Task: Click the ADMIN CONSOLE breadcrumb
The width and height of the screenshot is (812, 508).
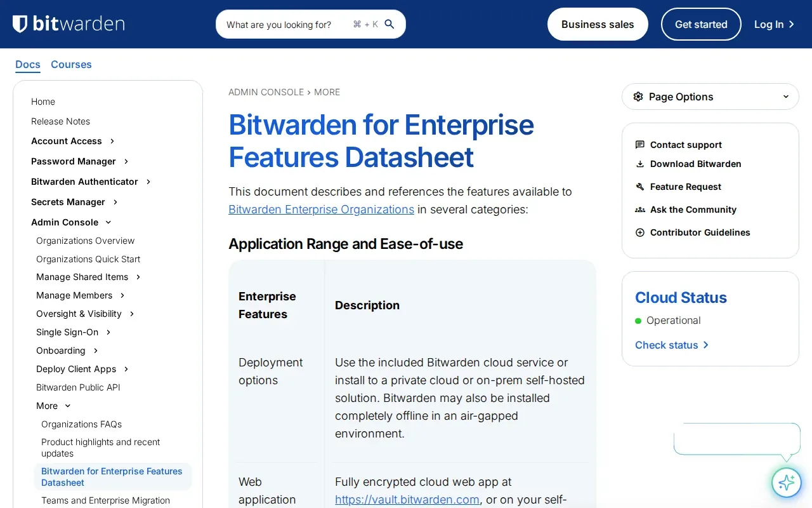Action: point(266,92)
